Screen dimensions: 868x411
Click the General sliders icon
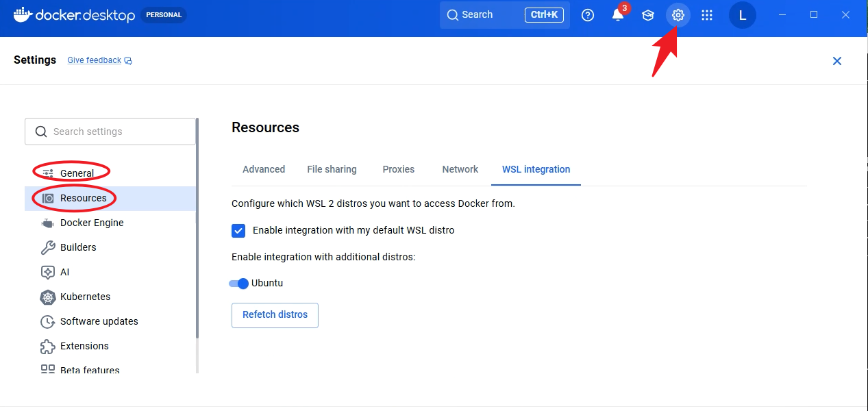48,173
